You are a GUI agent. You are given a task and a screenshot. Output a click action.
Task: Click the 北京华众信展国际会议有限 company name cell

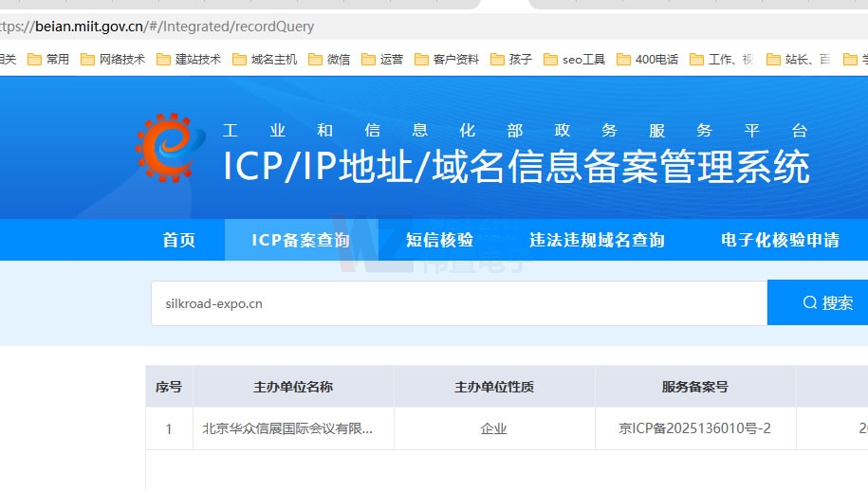287,428
